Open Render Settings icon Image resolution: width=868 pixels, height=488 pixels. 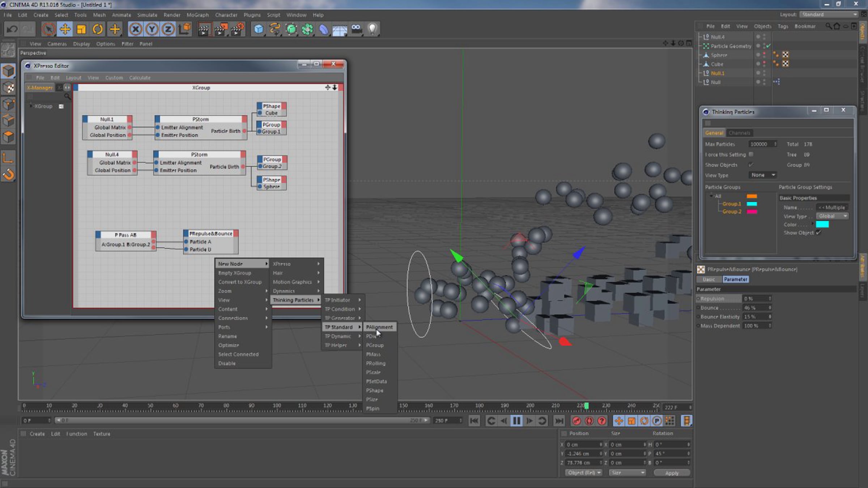pyautogui.click(x=237, y=29)
